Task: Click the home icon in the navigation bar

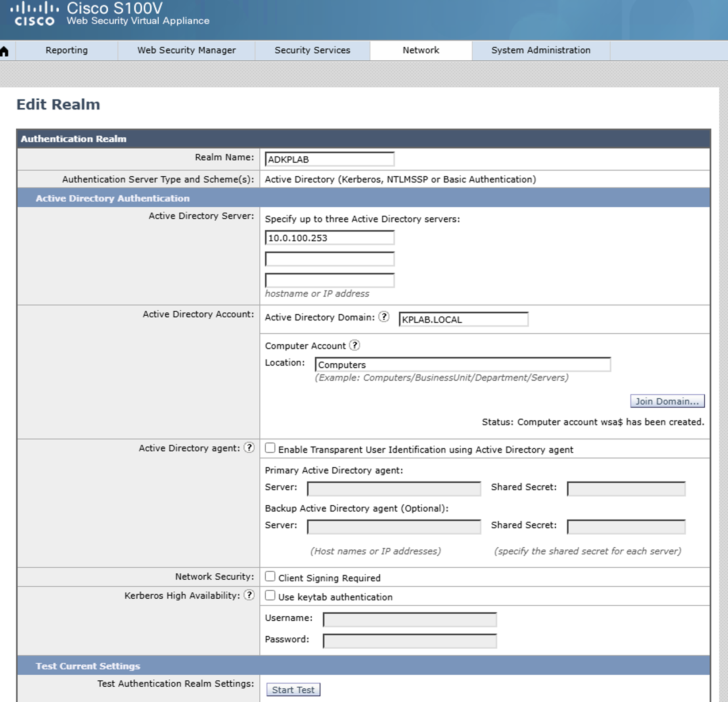Action: 5,50
